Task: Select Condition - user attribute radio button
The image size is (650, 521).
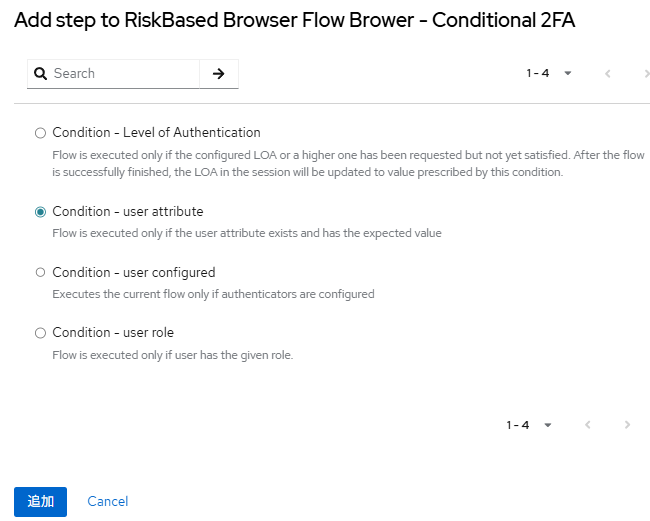Action: coord(40,212)
